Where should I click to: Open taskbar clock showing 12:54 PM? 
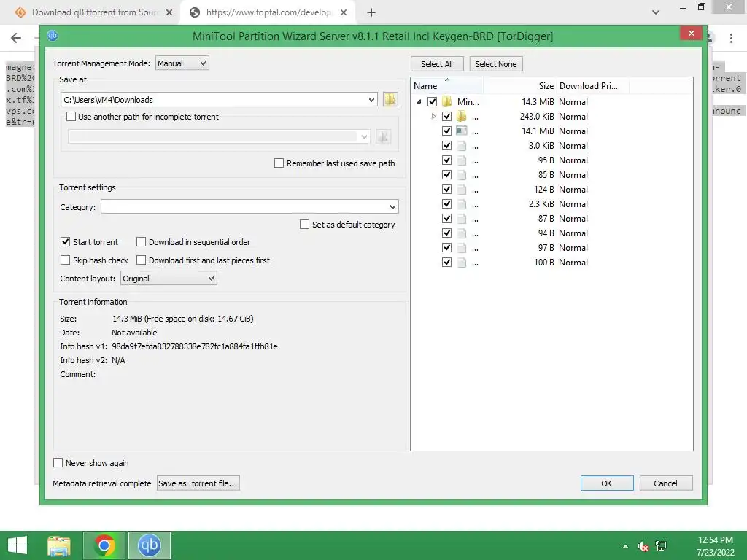click(x=716, y=545)
